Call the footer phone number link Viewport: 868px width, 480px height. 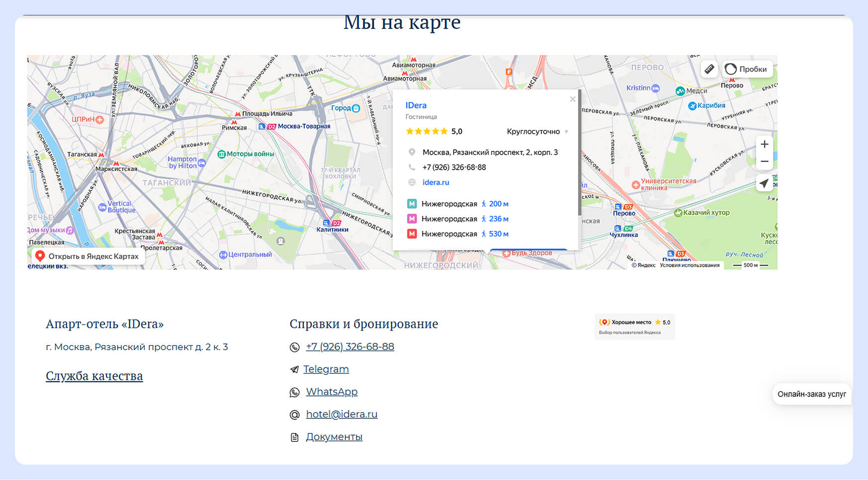click(349, 347)
